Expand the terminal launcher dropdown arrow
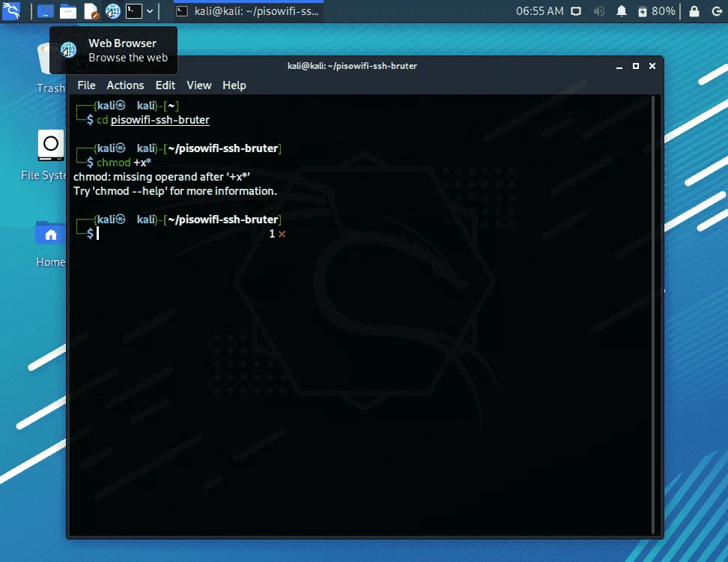Viewport: 728px width, 562px height. click(150, 11)
